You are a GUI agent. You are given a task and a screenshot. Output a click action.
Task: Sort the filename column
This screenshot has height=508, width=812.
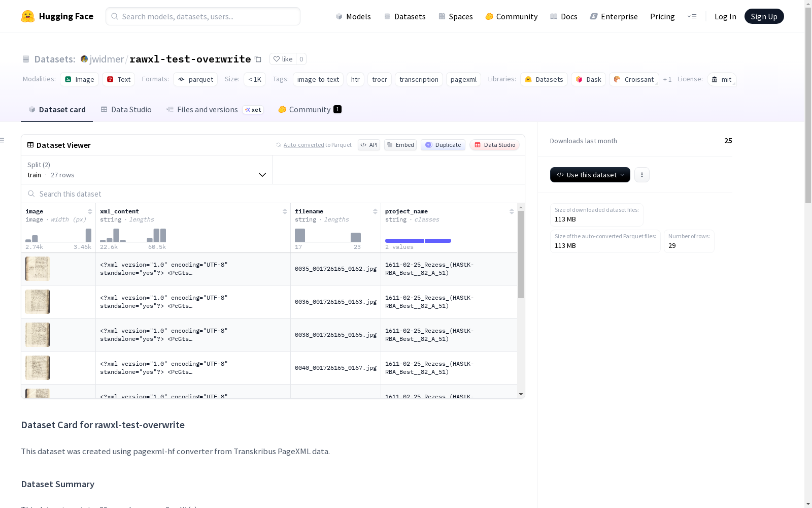click(375, 211)
